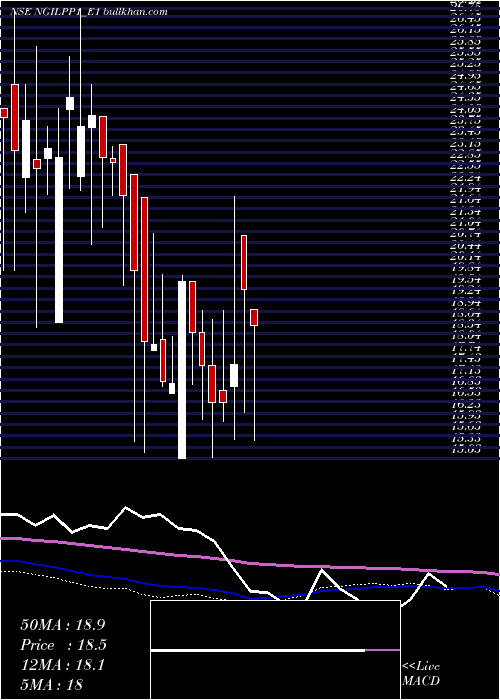Click the 22.24 price axis label
Screen dimensions: 500x700
pos(466,178)
